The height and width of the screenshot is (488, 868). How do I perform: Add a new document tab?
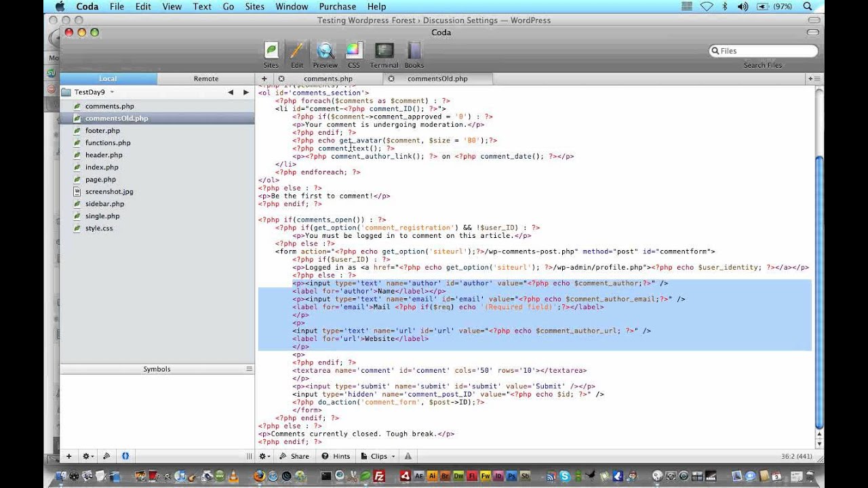[x=264, y=79]
